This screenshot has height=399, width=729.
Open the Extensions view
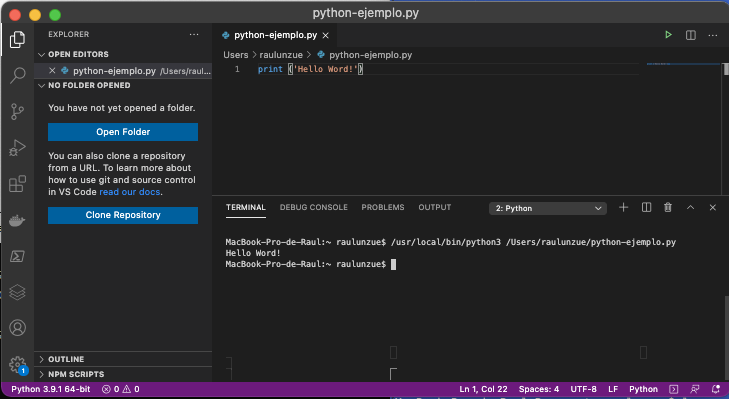coord(17,184)
